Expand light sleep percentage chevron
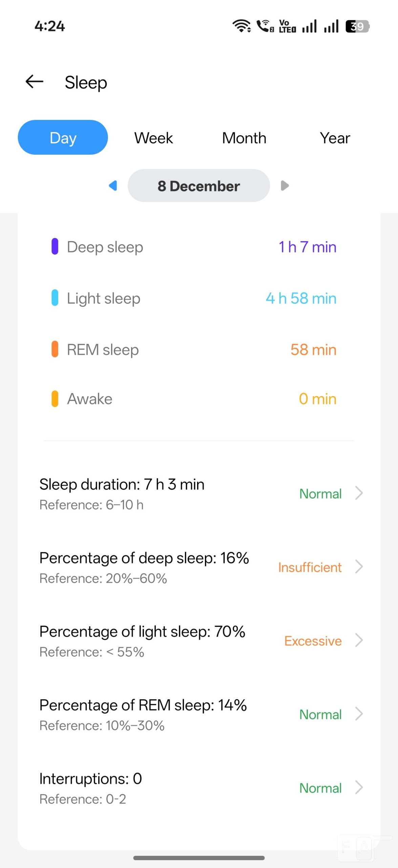The image size is (398, 868). (359, 640)
